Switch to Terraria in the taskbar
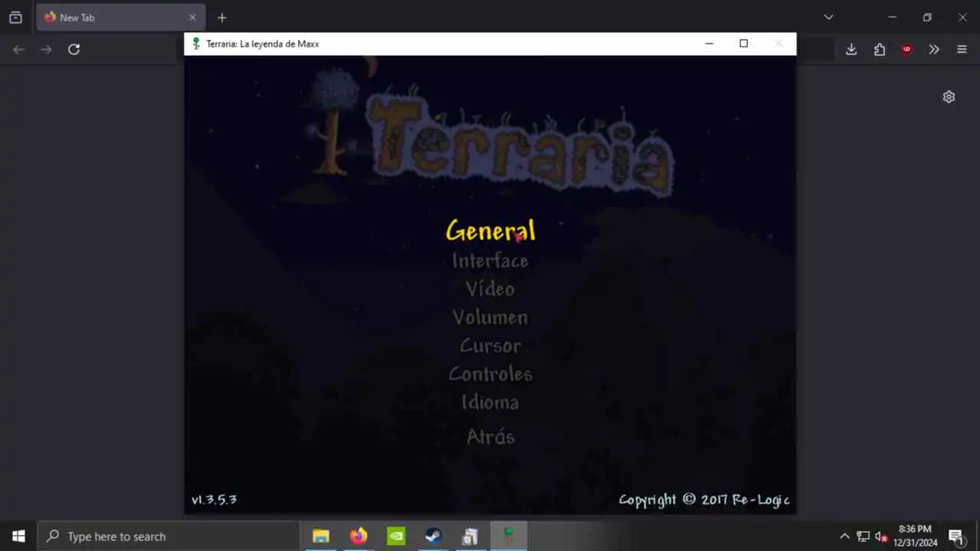980x551 pixels. pyautogui.click(x=508, y=536)
